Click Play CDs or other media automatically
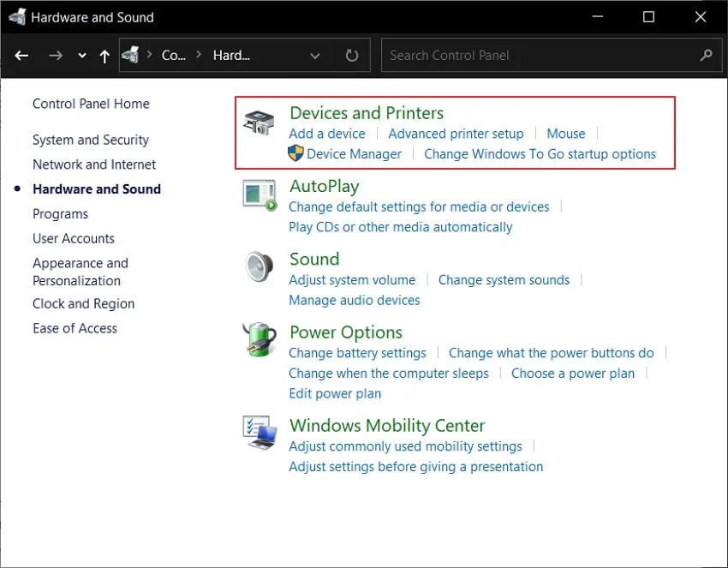The width and height of the screenshot is (728, 568). 400,227
